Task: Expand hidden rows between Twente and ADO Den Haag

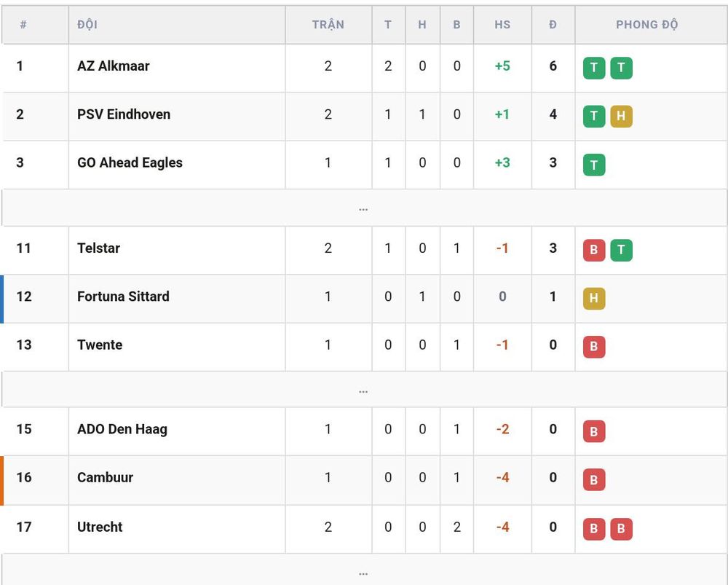Action: 364,389
